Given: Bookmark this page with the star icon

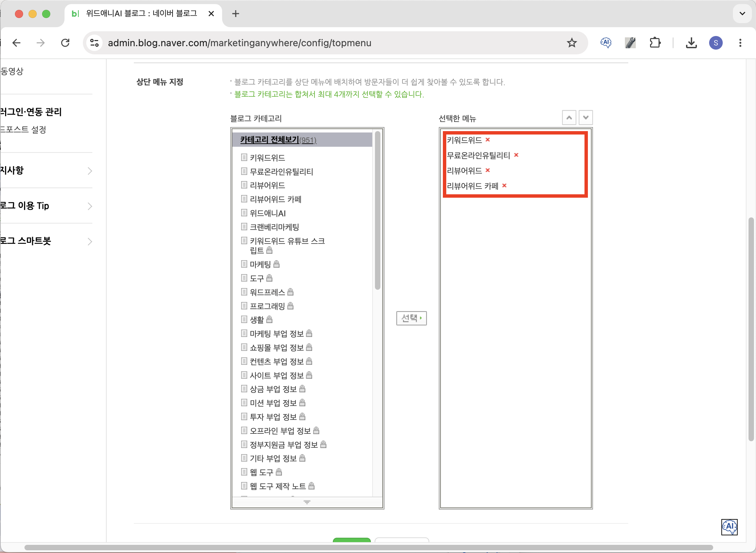Looking at the screenshot, I should point(572,43).
